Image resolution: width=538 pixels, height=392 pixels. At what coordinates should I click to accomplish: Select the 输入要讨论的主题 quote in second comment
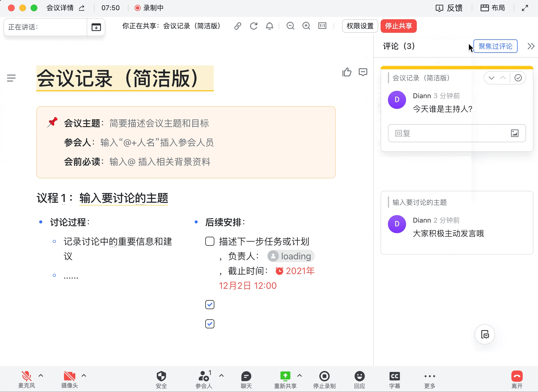click(420, 203)
